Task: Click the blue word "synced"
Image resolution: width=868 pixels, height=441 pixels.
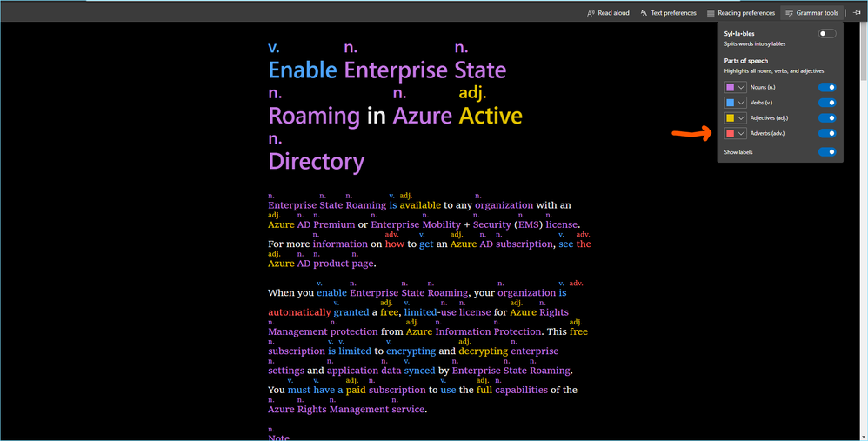Action: point(419,371)
